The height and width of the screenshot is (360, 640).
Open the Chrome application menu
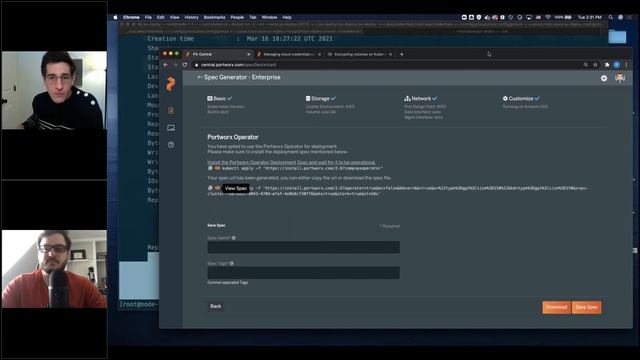pyautogui.click(x=131, y=17)
